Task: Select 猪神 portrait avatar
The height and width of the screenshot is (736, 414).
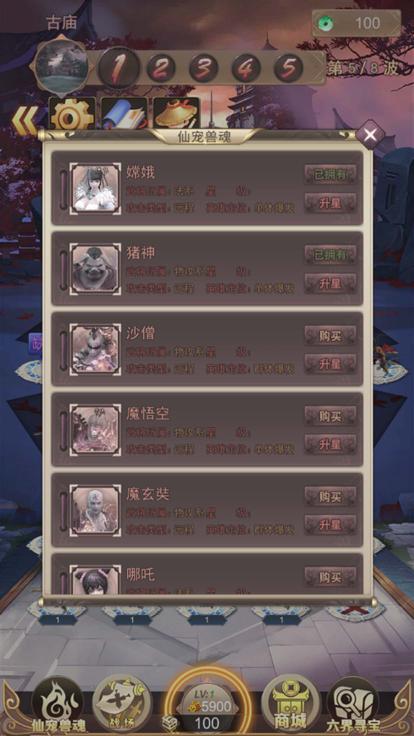Action: click(95, 268)
